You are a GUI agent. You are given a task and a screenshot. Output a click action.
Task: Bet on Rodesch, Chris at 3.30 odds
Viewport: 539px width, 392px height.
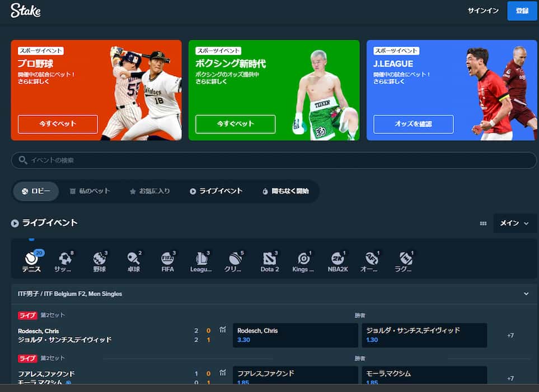pyautogui.click(x=296, y=335)
